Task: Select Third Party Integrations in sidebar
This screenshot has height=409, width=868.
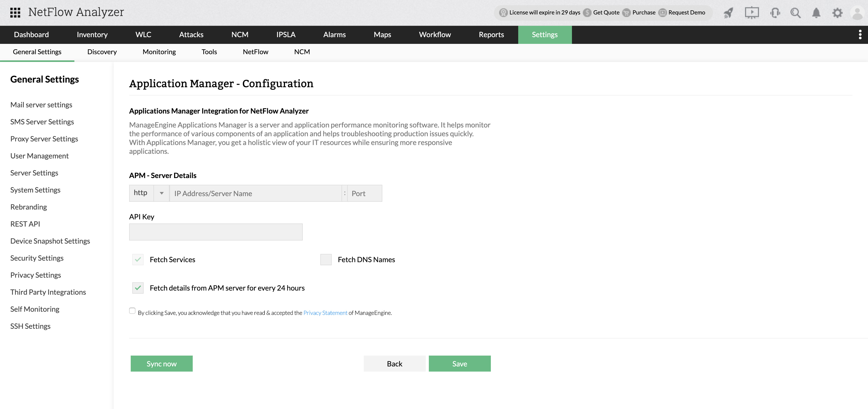Action: click(48, 292)
